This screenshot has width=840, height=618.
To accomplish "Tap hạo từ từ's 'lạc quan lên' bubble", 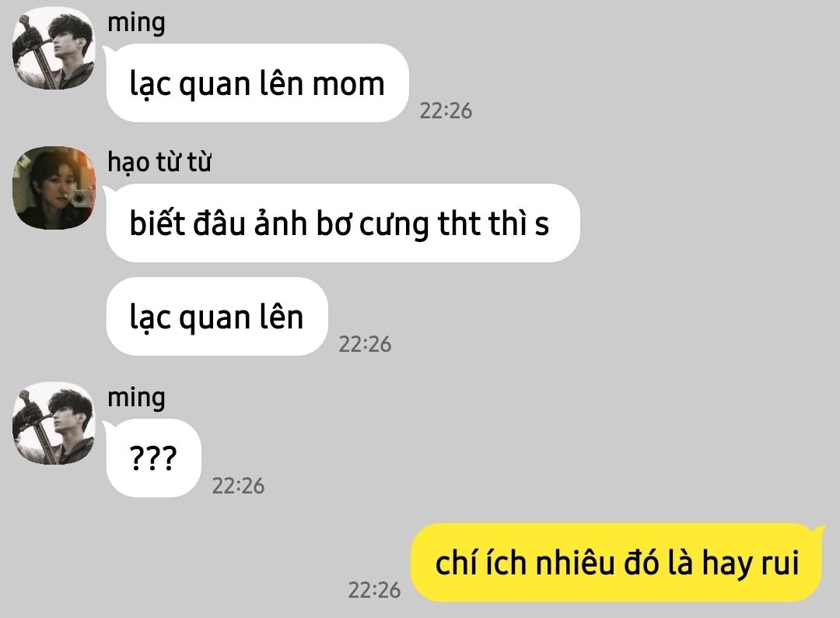I will click(x=217, y=316).
